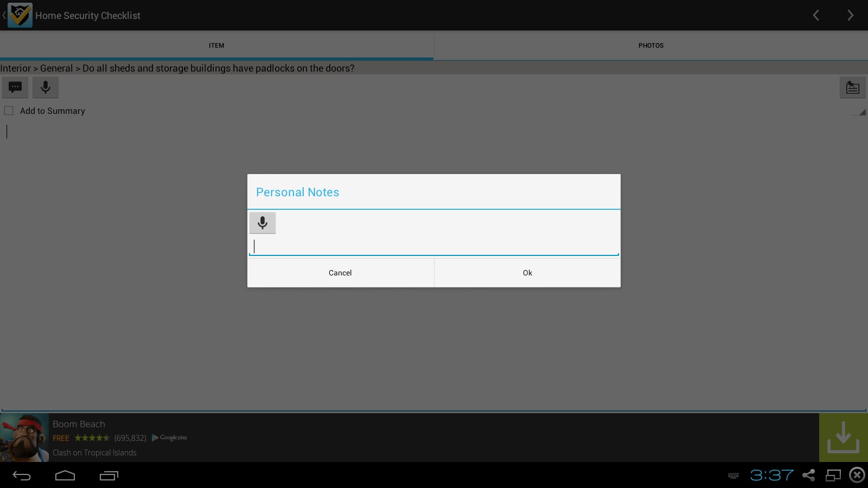Screen dimensions: 868x488
Task: Tap the microphone in Personal Notes dialog
Action: point(263,223)
